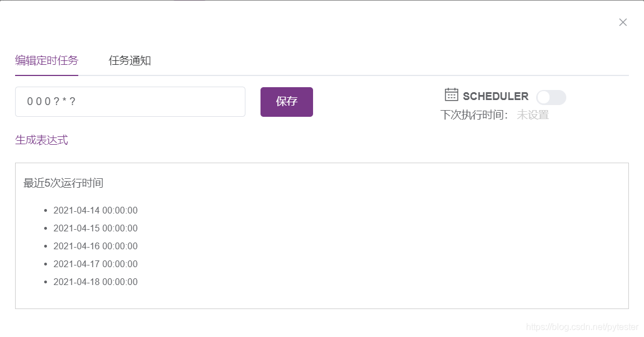Image resolution: width=644 pixels, height=337 pixels.
Task: Click the bullet before the 2021-04-14 entry
Action: coord(45,211)
